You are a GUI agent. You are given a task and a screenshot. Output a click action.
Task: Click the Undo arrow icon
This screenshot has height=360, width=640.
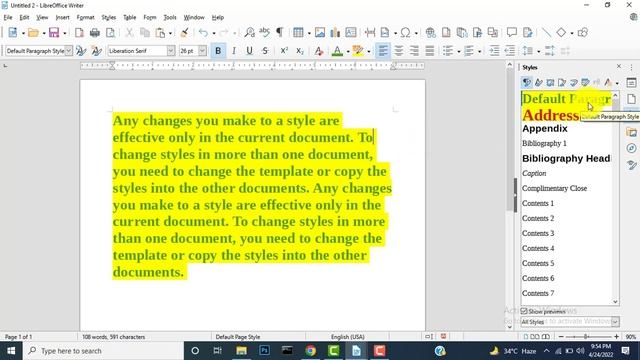point(203,33)
